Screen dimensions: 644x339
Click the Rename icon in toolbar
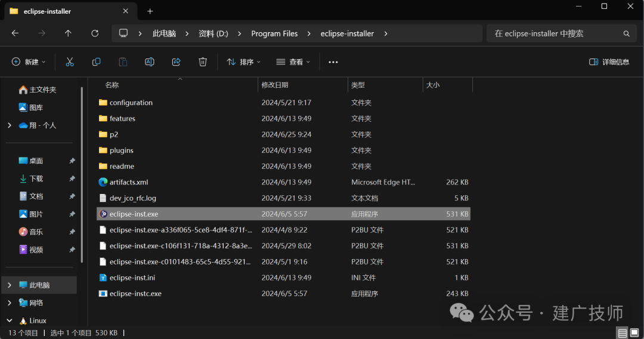(150, 62)
